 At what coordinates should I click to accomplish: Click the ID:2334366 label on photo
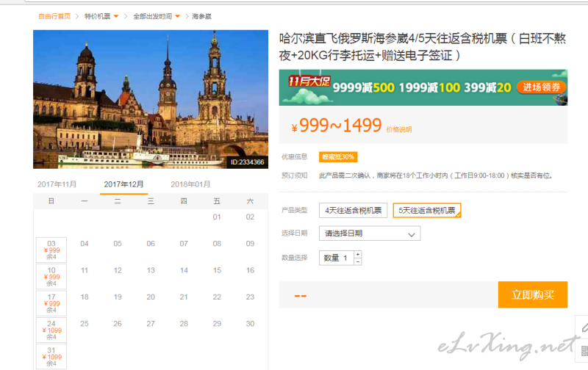[x=248, y=162]
